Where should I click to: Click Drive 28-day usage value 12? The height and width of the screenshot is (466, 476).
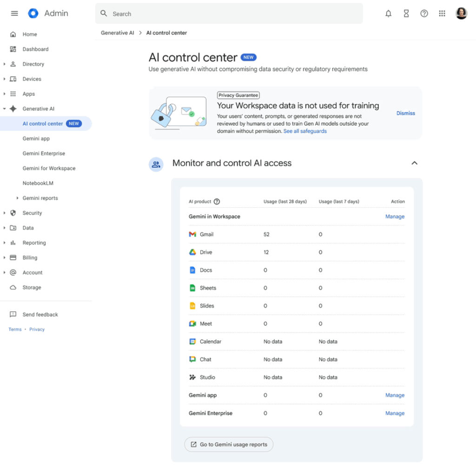pos(266,252)
